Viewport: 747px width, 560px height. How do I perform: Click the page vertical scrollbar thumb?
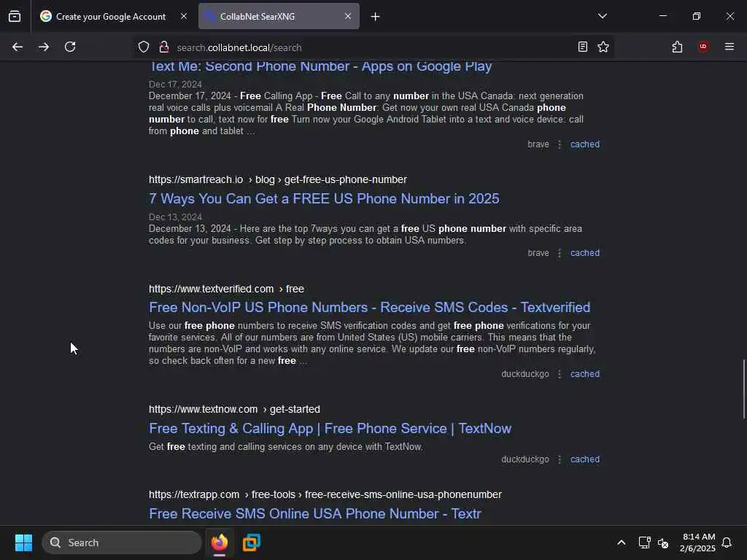[743, 389]
